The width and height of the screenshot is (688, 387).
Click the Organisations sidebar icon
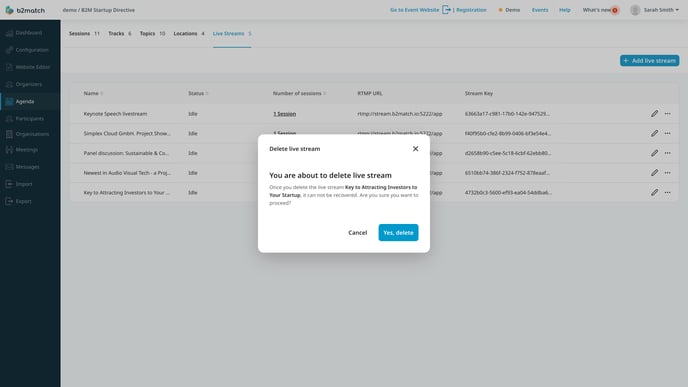pos(9,134)
